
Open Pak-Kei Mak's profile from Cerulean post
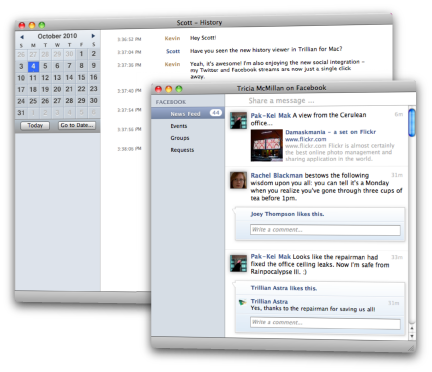click(271, 115)
